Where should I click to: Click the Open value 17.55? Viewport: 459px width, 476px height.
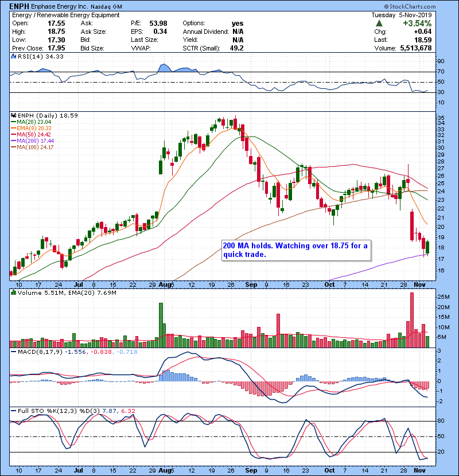pos(56,24)
